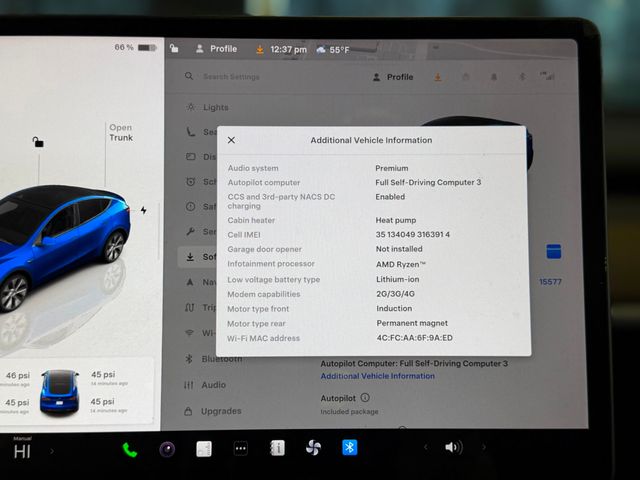Tap Bluetooth icon in settings header
This screenshot has height=480, width=640.
(522, 77)
